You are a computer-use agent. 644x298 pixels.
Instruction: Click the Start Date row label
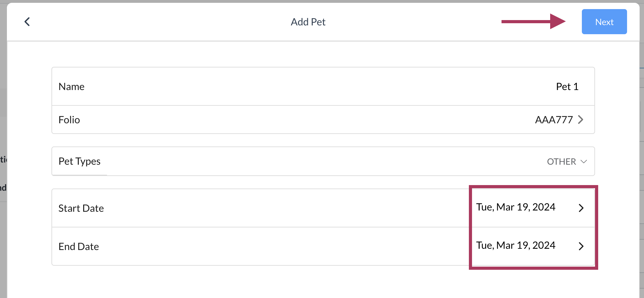[81, 208]
